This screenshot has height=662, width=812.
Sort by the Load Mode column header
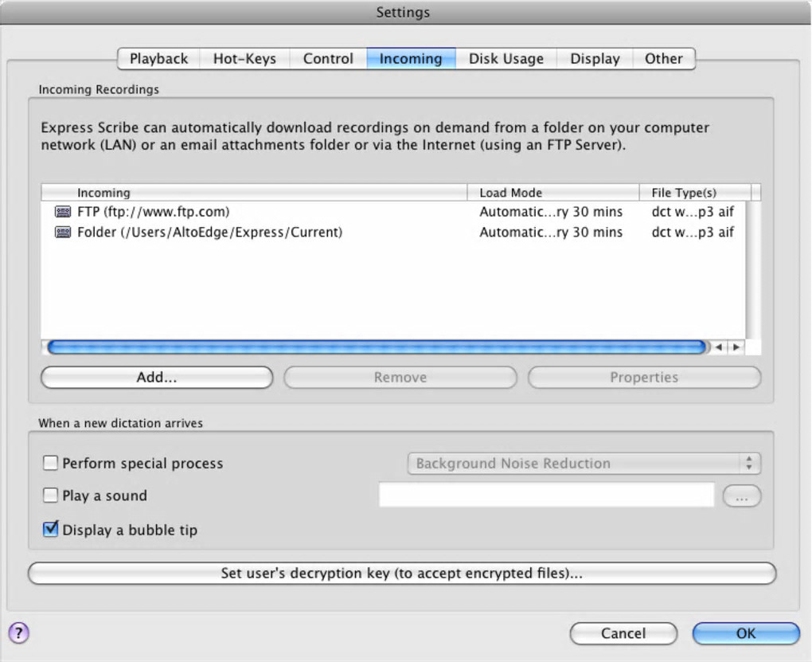pos(553,193)
